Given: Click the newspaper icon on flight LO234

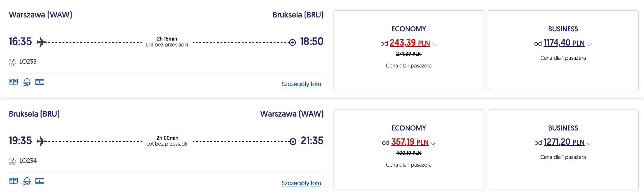Looking at the screenshot, I should coord(13,181).
